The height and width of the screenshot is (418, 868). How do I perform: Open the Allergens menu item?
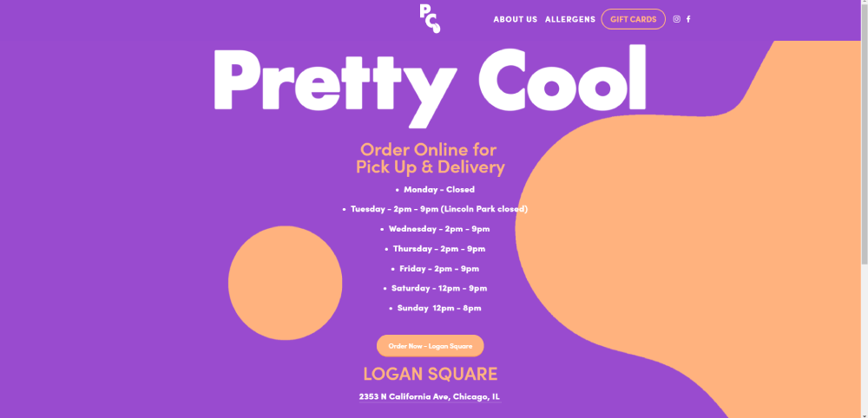[570, 19]
